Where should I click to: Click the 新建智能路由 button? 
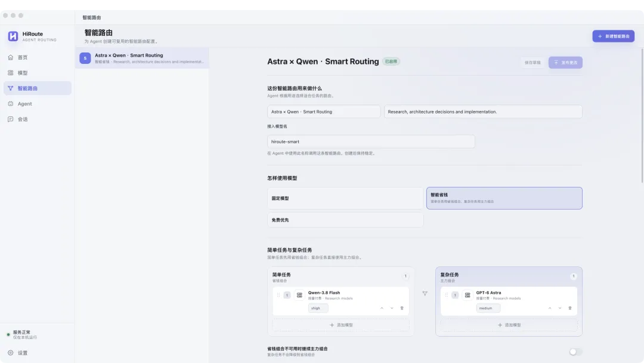click(x=613, y=36)
